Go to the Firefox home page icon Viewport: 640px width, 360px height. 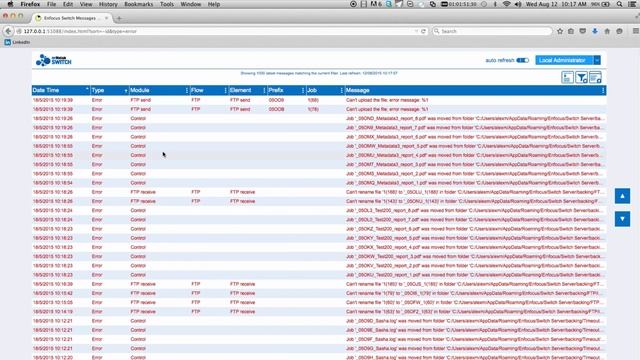click(607, 31)
